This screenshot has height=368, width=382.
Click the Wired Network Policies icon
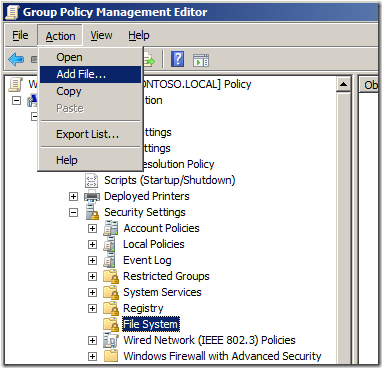coord(111,340)
